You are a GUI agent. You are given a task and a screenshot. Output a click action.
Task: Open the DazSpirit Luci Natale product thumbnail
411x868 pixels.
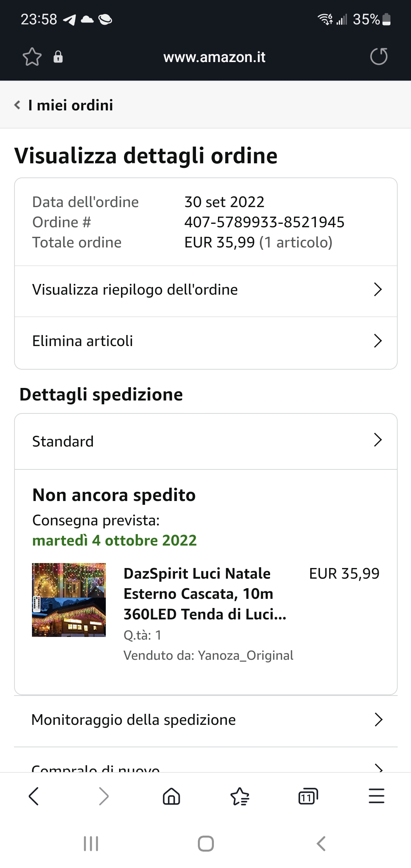point(69,600)
